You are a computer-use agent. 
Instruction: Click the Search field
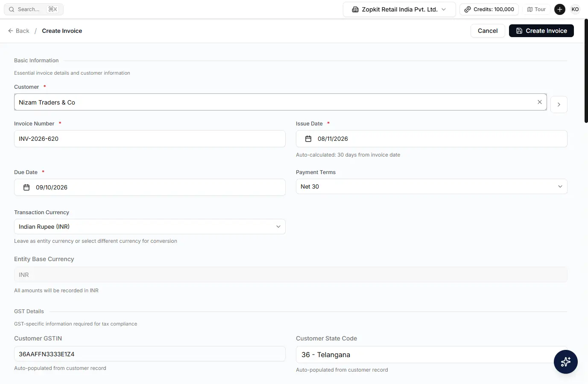(34, 9)
